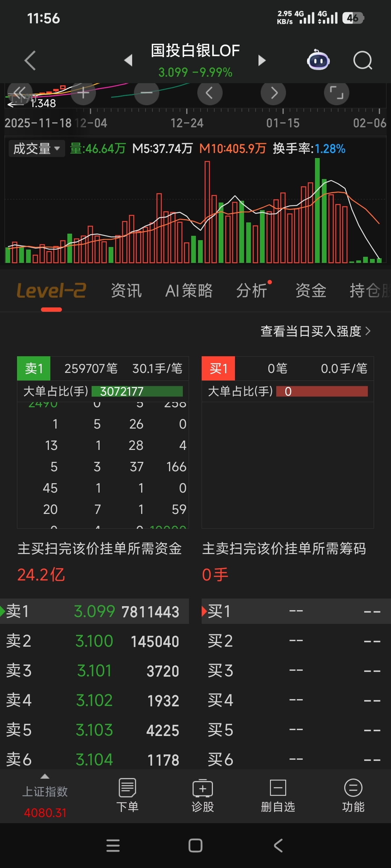Switch to the 资讯 tab
This screenshot has width=391, height=868.
pos(126,291)
